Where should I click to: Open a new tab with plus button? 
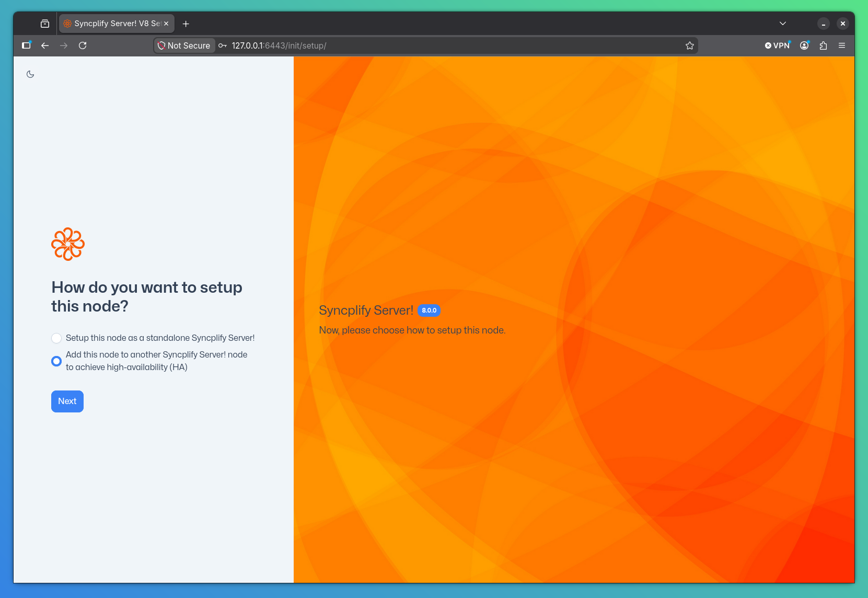point(186,24)
